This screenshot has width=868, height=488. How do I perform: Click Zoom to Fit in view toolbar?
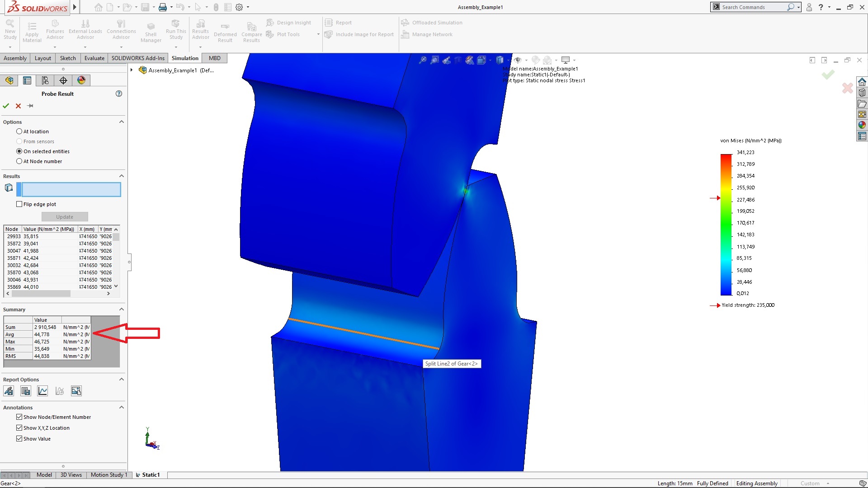click(x=423, y=60)
